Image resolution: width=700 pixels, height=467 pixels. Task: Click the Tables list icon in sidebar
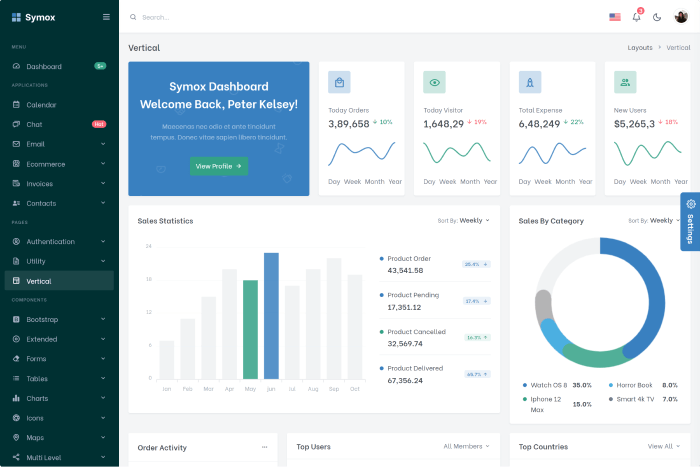[16, 378]
